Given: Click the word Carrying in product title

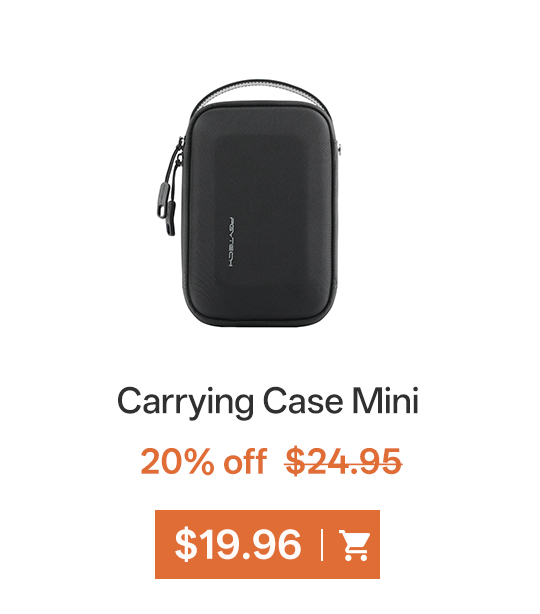Looking at the screenshot, I should 186,402.
